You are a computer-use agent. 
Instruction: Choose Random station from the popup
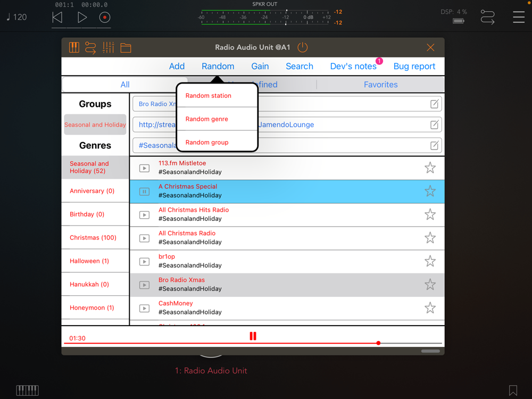(x=217, y=96)
